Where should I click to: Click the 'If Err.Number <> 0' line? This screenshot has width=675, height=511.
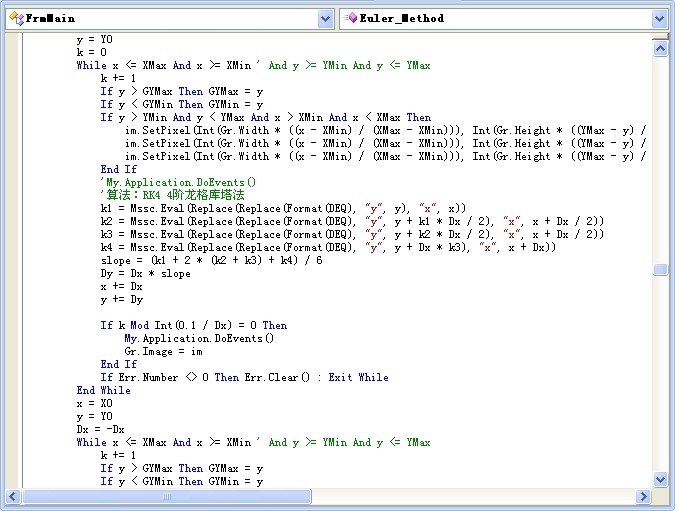244,377
